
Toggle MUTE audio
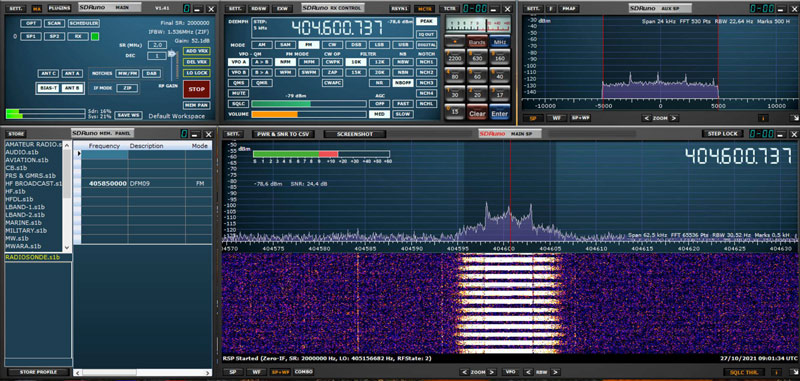pyautogui.click(x=238, y=93)
